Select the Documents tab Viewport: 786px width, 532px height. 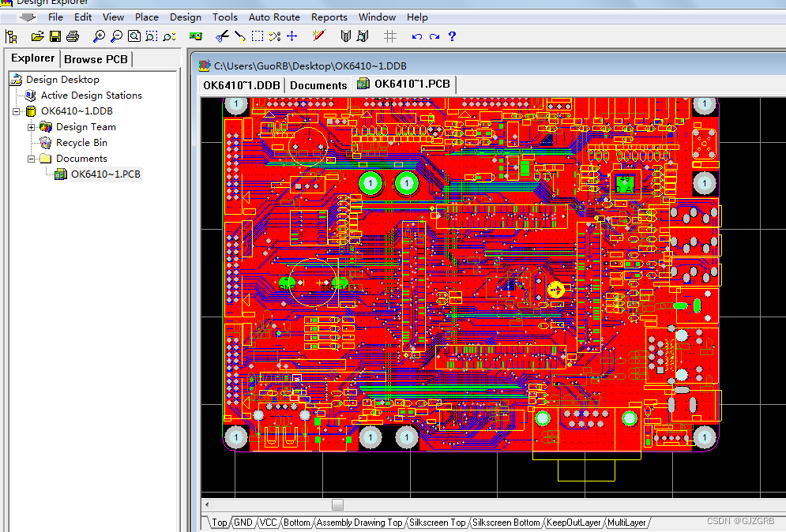[x=318, y=85]
